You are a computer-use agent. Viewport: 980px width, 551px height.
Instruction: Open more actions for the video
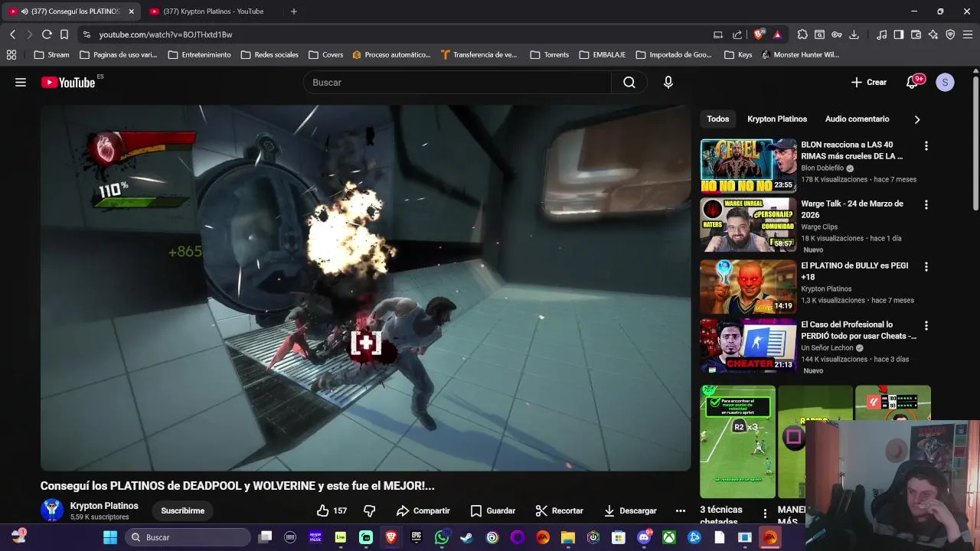(680, 510)
